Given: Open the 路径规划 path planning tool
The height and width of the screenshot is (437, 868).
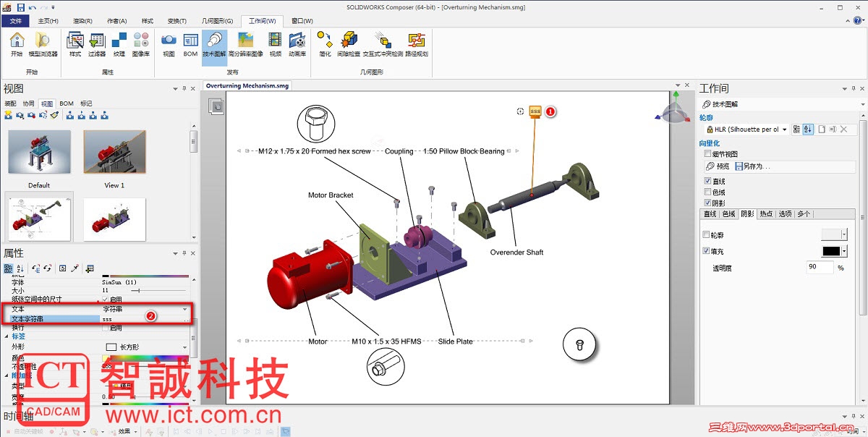Looking at the screenshot, I should (416, 44).
